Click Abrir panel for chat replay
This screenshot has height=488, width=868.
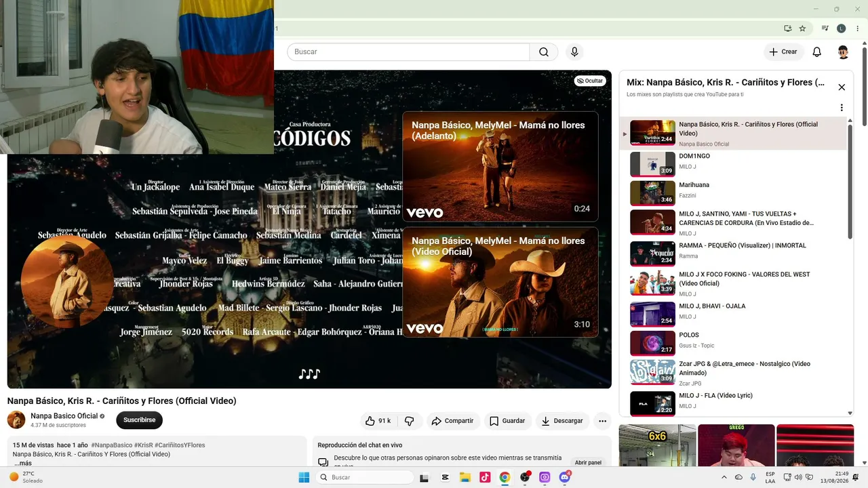[588, 462]
